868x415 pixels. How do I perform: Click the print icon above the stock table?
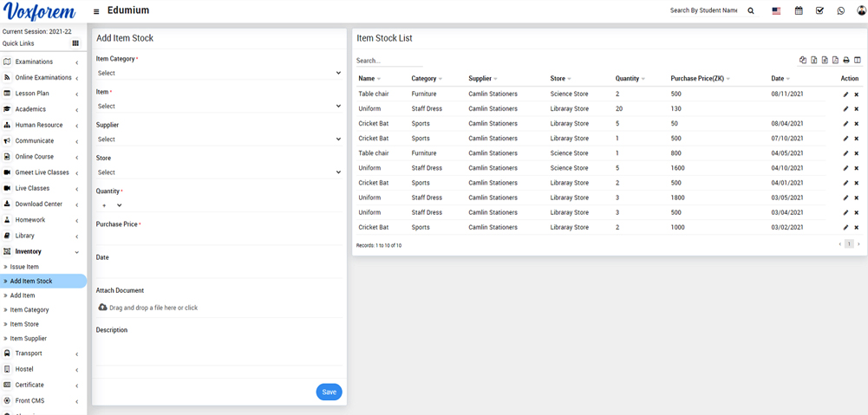click(x=846, y=61)
